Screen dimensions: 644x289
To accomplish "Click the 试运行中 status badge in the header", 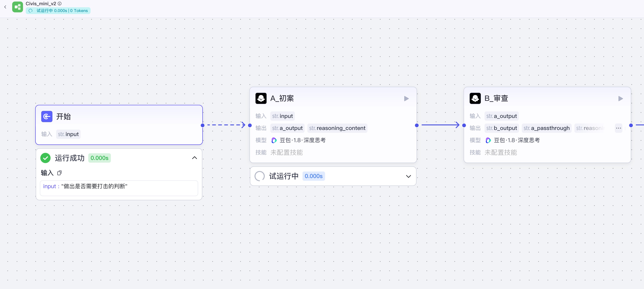I will 58,10.
